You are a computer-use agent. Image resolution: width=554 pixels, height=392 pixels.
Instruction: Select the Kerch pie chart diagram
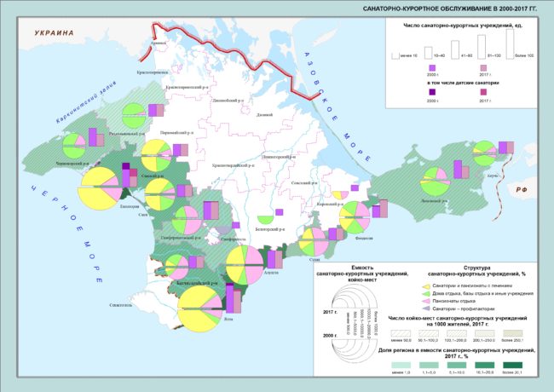tap(484, 153)
